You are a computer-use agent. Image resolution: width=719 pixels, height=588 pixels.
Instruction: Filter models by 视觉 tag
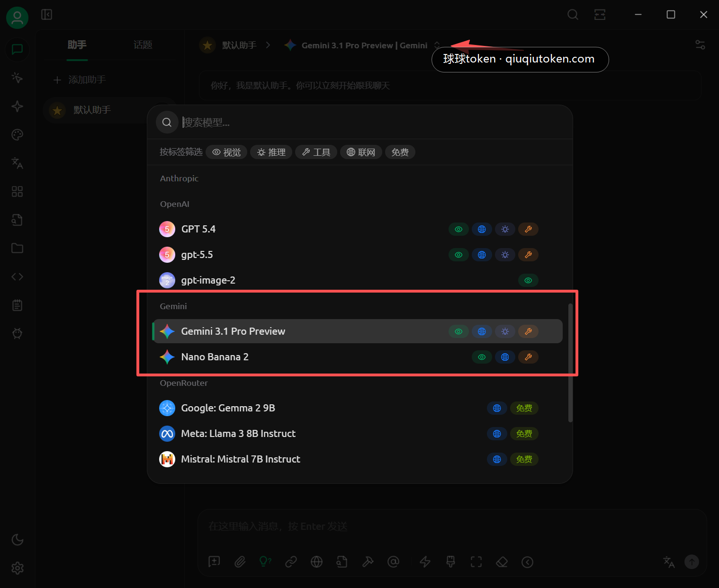(x=226, y=152)
